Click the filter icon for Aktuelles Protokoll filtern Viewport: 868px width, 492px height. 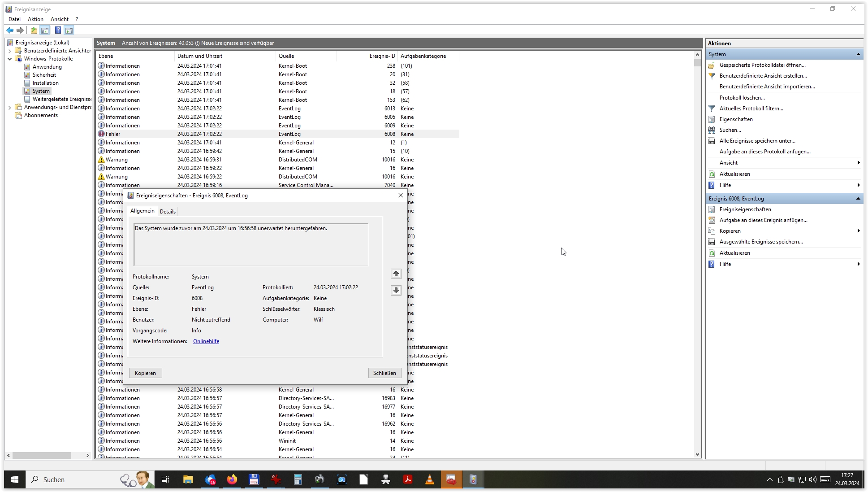pos(712,109)
